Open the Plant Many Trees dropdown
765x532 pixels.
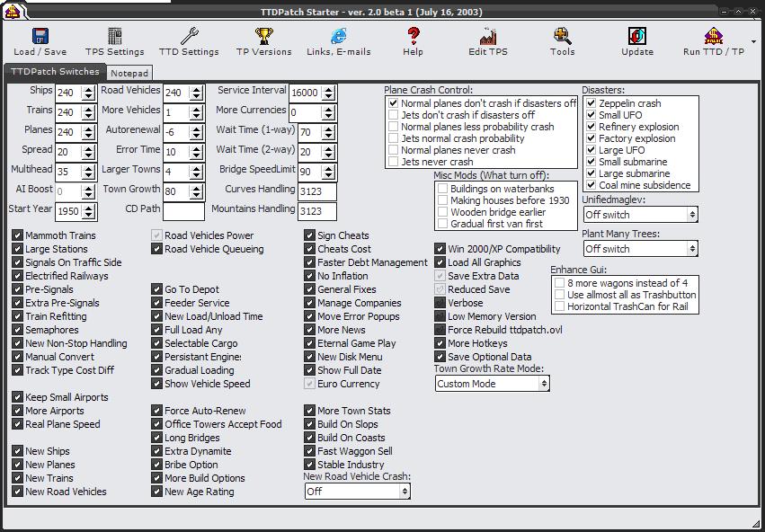tap(641, 249)
